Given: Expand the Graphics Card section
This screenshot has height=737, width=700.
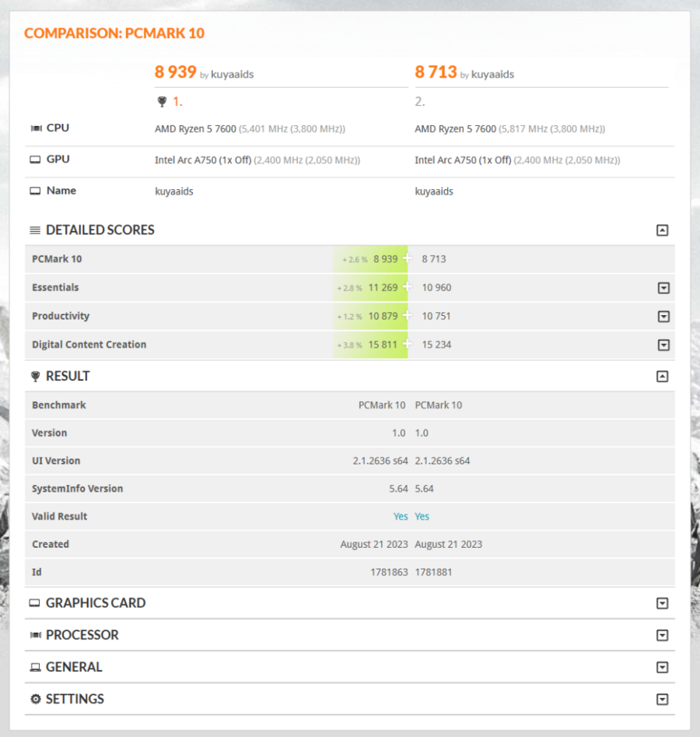Looking at the screenshot, I should pos(662,603).
